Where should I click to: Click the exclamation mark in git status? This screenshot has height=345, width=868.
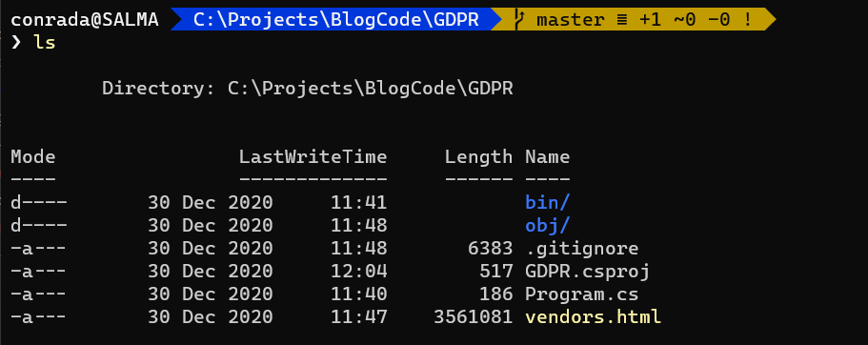coord(747,20)
